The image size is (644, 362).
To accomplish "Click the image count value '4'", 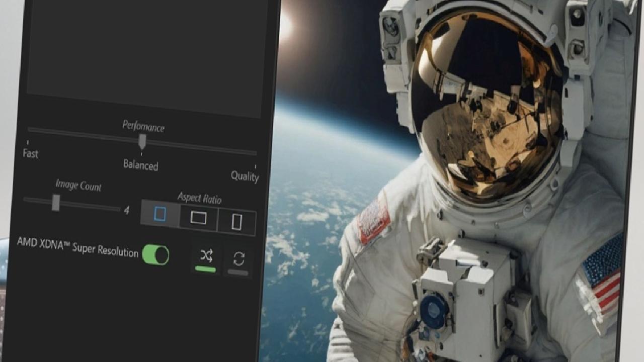I will click(126, 210).
